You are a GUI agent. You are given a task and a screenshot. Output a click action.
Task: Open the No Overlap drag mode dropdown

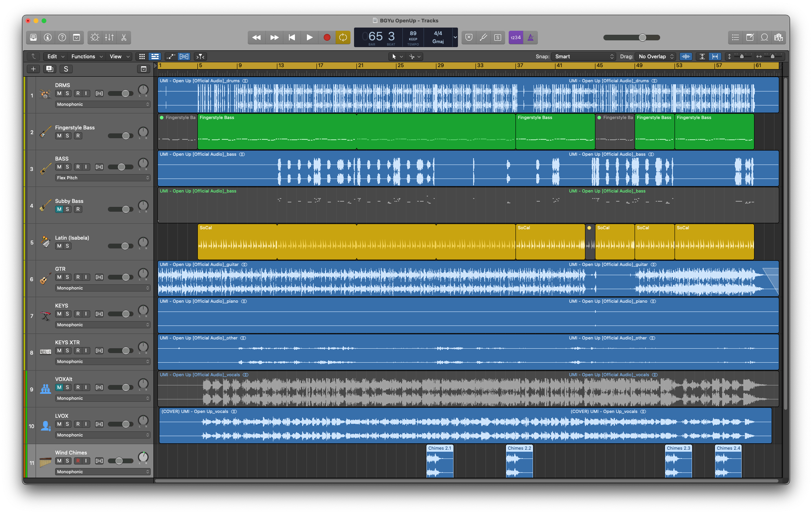click(655, 56)
